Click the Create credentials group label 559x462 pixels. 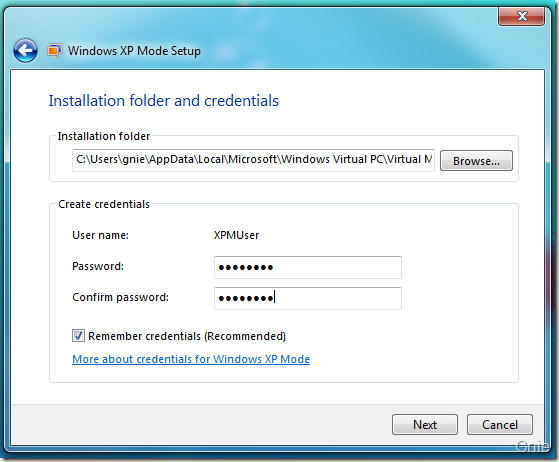pyautogui.click(x=104, y=204)
